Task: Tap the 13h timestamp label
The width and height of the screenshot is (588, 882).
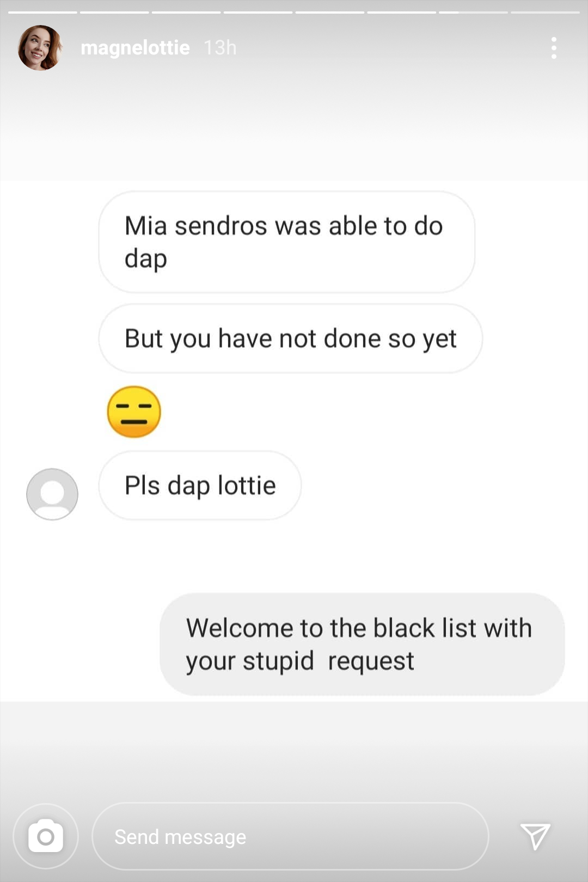Action: tap(220, 48)
